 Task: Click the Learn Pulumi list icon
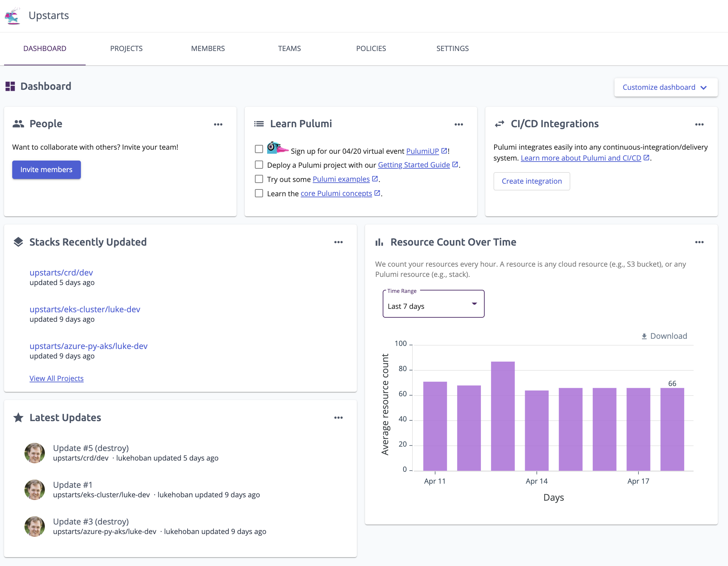[259, 124]
